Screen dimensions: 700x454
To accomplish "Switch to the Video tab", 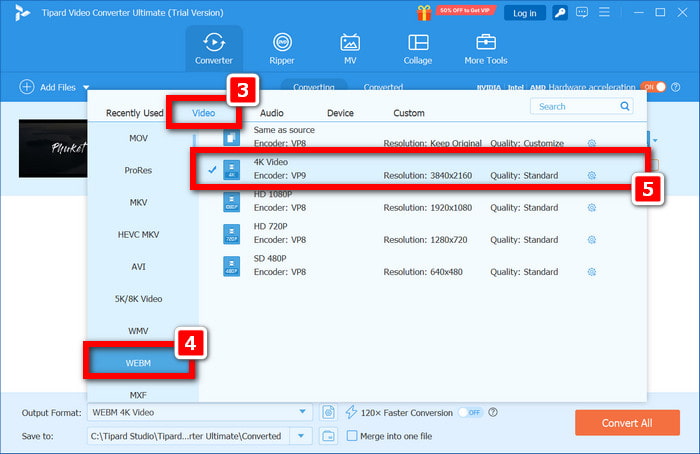I will tap(203, 113).
